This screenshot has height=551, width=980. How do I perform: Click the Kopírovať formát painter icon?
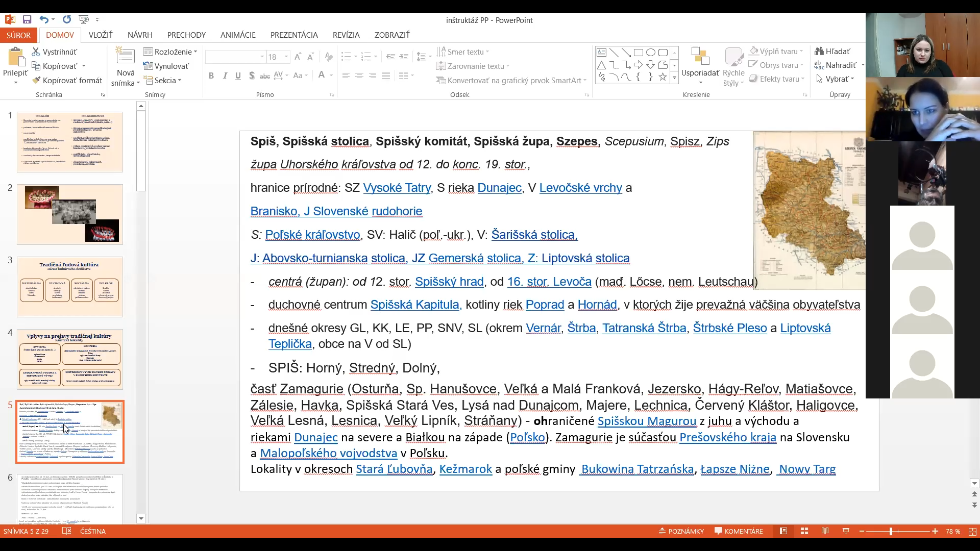click(x=36, y=80)
